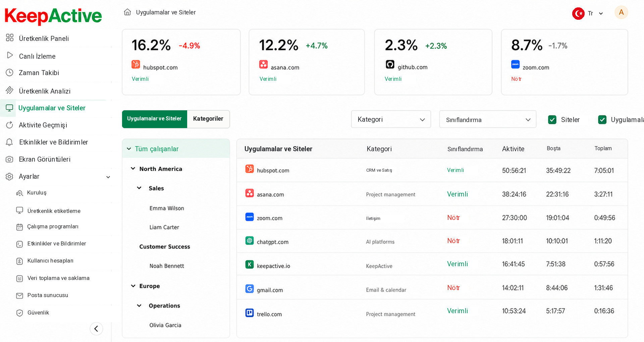Collapse the North America group
The width and height of the screenshot is (644, 342).
[133, 168]
